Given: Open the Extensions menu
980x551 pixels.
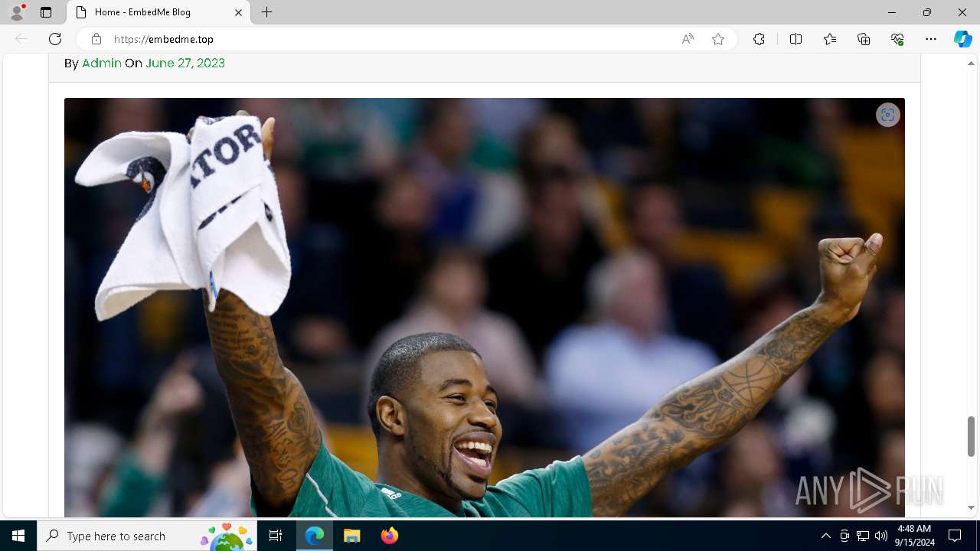Looking at the screenshot, I should pyautogui.click(x=759, y=39).
